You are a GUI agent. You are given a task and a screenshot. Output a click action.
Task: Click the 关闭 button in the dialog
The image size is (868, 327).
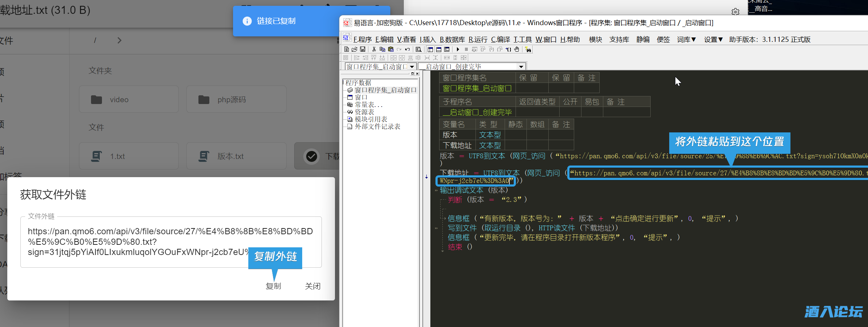(x=312, y=286)
